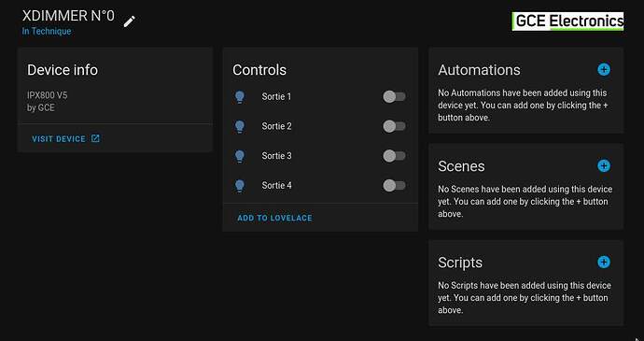Add a new automation with the plus icon
The height and width of the screenshot is (341, 644).
click(604, 69)
